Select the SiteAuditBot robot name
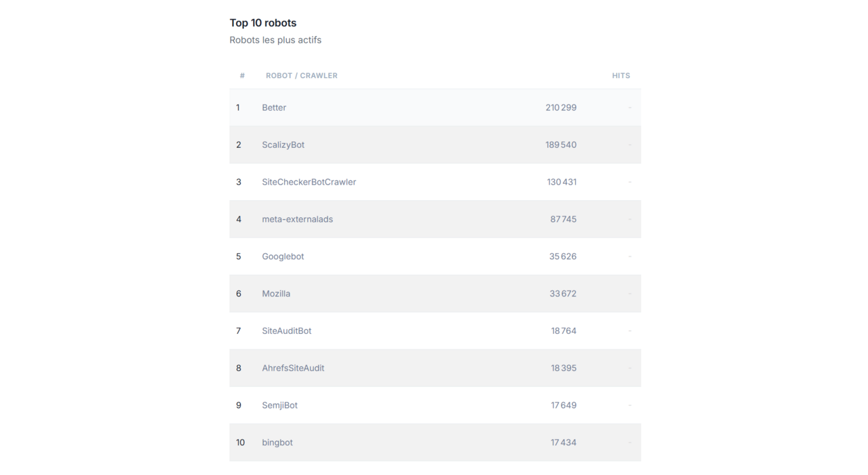Viewport: 868px width, 475px height. (287, 331)
